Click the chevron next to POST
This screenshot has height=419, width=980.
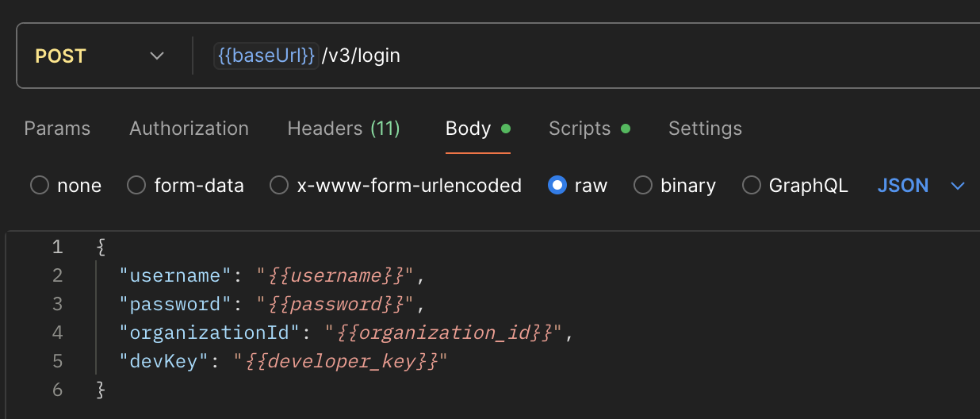157,56
